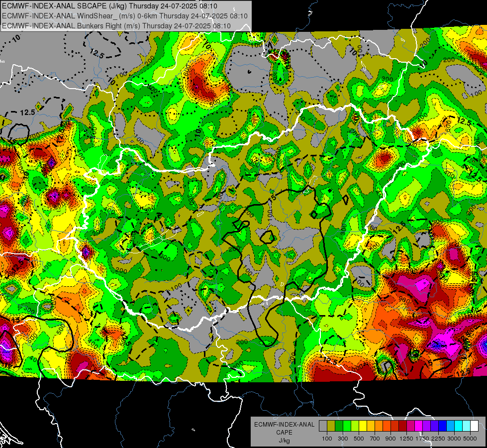The image size is (487, 448).
Task: Click the legend tick label 700
Action: tap(375, 439)
